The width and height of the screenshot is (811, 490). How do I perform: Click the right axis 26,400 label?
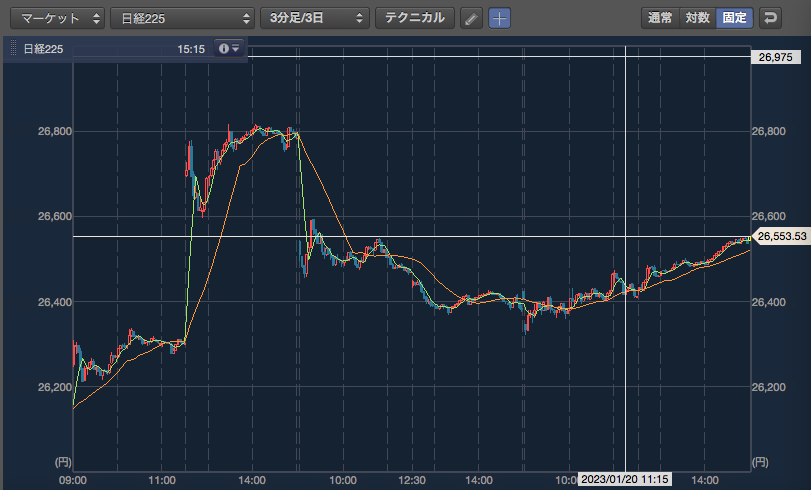[x=769, y=302]
